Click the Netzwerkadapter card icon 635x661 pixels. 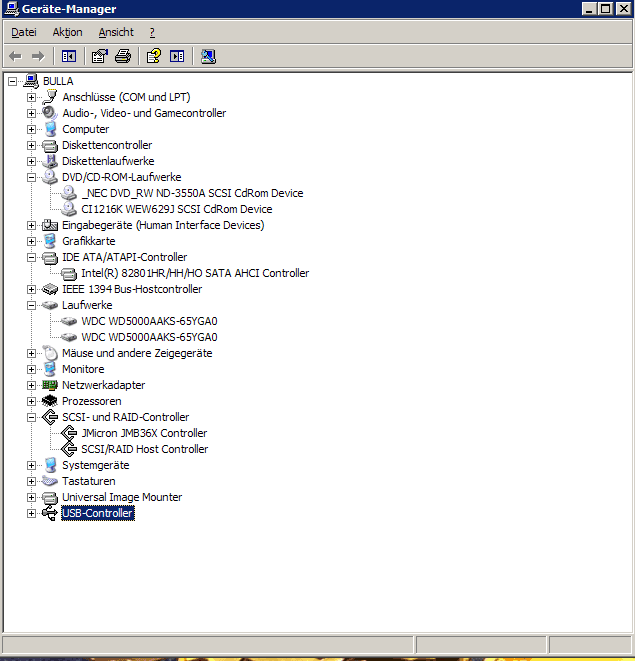pyautogui.click(x=50, y=385)
